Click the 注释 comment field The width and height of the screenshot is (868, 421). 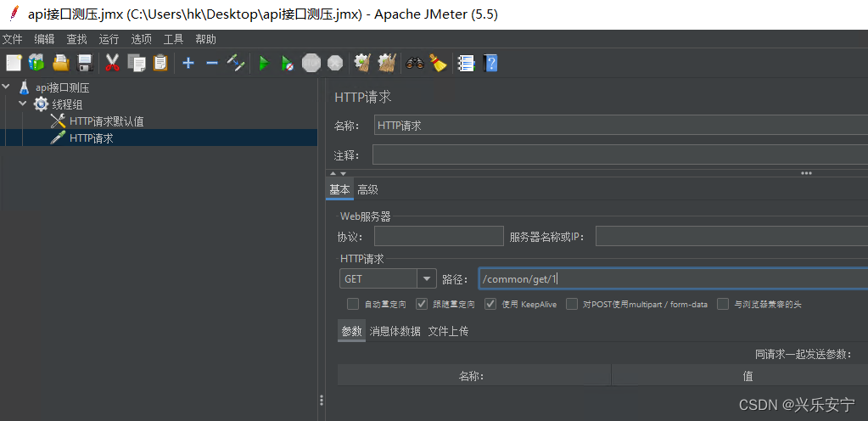tap(620, 154)
